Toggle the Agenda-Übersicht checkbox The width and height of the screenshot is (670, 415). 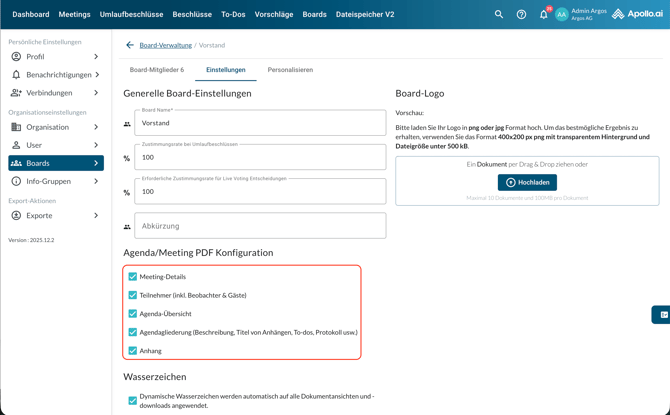tap(133, 314)
